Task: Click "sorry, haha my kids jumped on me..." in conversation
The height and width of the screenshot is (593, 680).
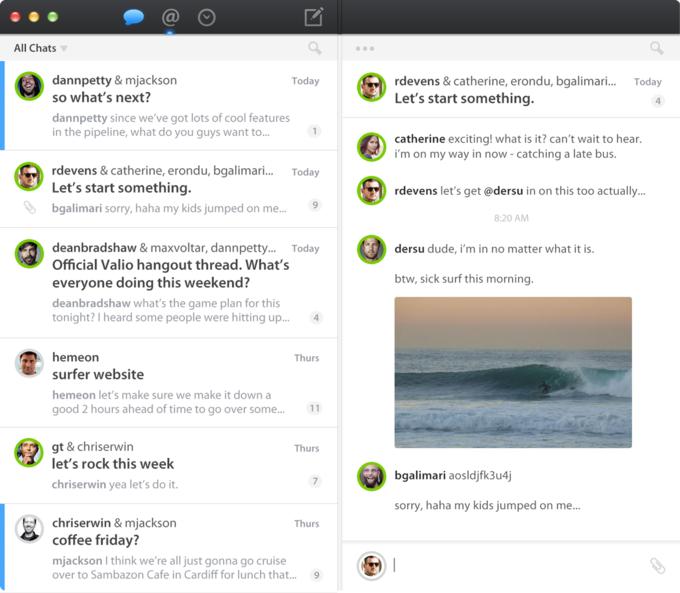Action: pos(487,505)
